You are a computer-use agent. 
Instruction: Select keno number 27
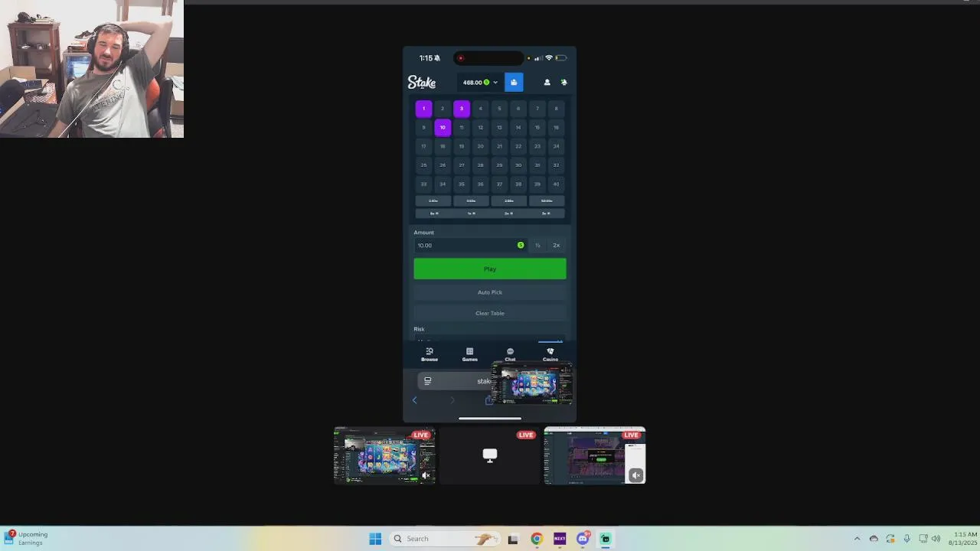coord(462,165)
